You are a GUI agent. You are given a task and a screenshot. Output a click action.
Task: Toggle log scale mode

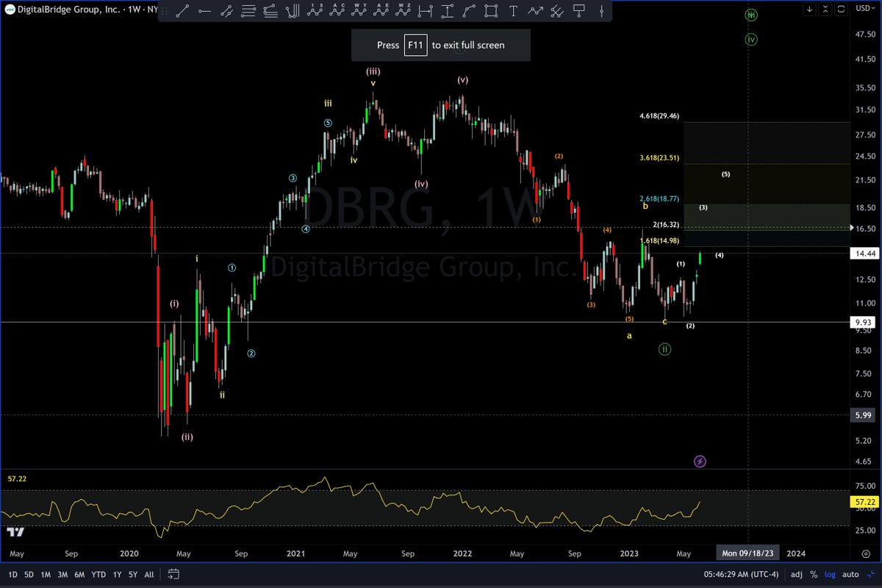830,574
